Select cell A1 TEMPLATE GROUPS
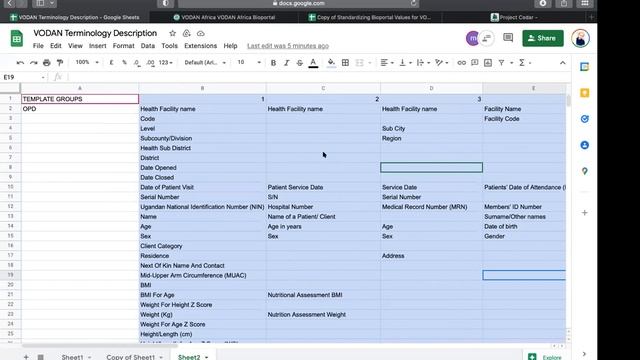Screen dimensions: 640x360 tap(80, 99)
